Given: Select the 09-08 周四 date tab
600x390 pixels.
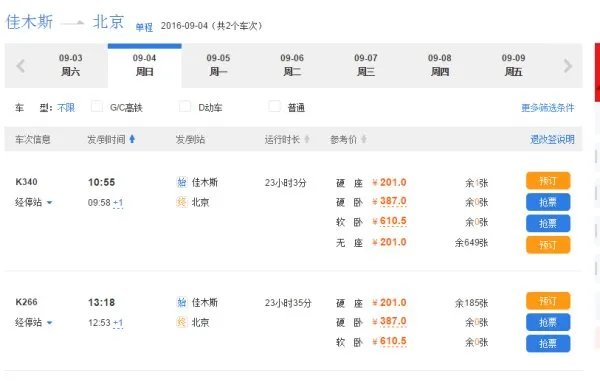Looking at the screenshot, I should tap(440, 65).
